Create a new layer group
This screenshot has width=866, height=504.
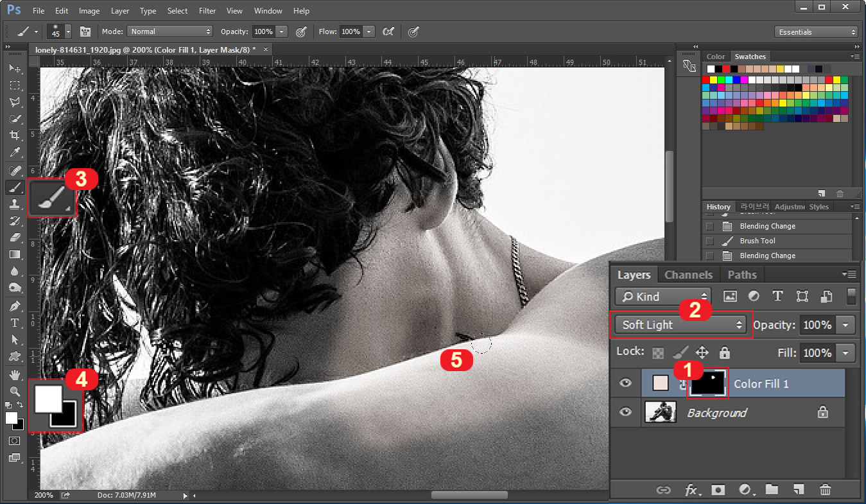coord(772,490)
